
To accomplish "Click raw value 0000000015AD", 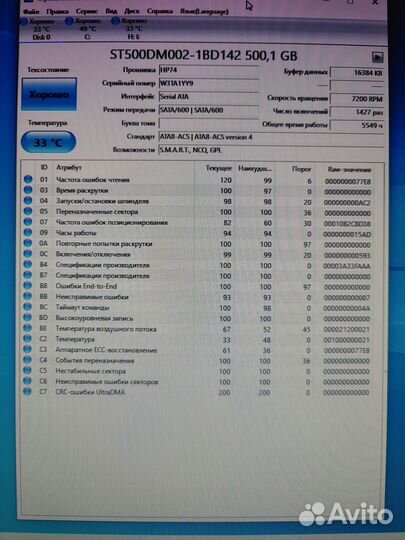I will point(347,235).
